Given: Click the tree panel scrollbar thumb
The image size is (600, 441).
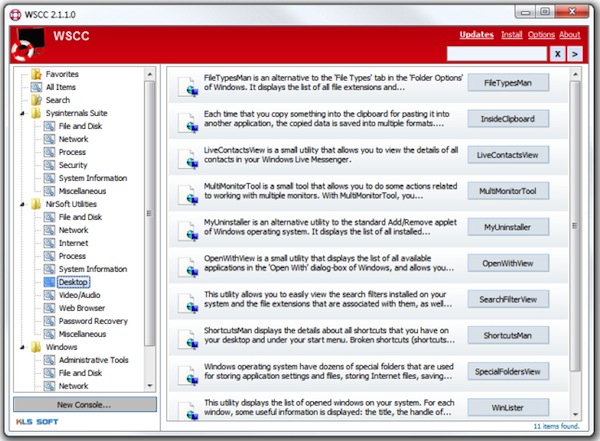Looking at the screenshot, I should 150,213.
